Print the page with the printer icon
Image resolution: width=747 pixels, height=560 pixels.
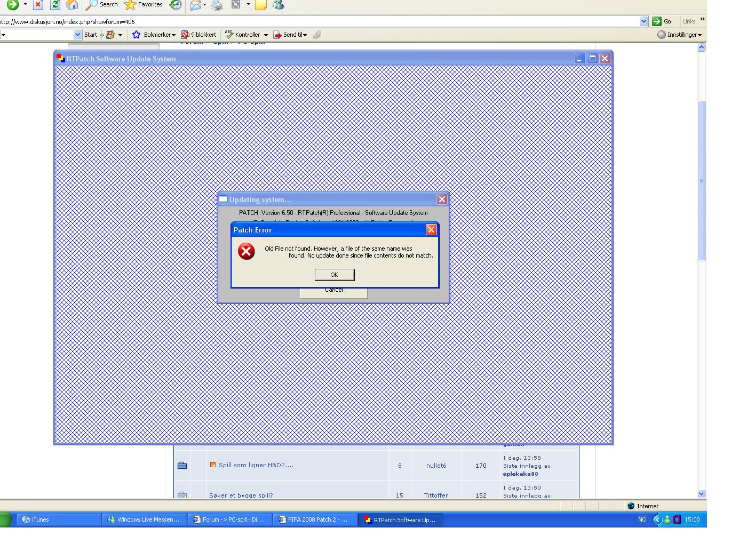pos(217,5)
